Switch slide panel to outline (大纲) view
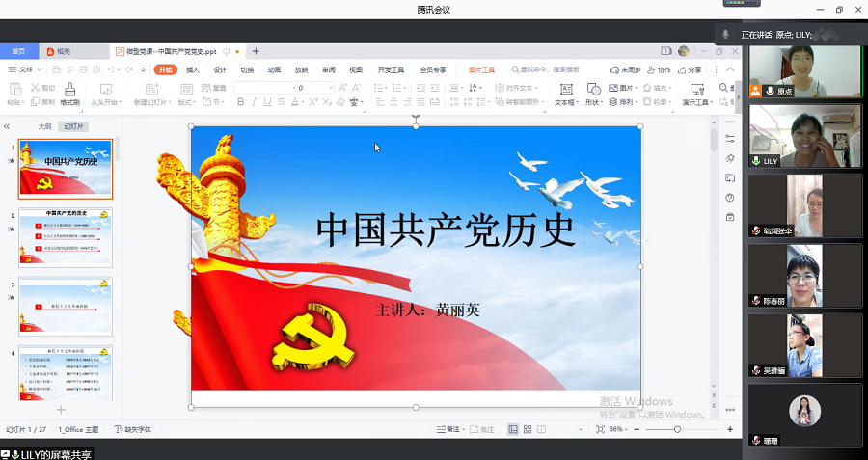This screenshot has height=460, width=868. [x=44, y=126]
